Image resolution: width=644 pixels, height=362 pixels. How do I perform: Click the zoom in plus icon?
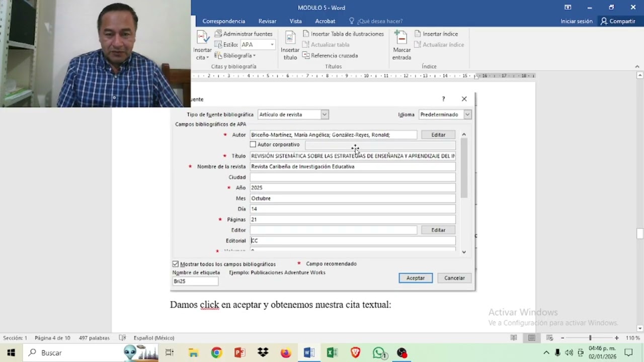[617, 338]
